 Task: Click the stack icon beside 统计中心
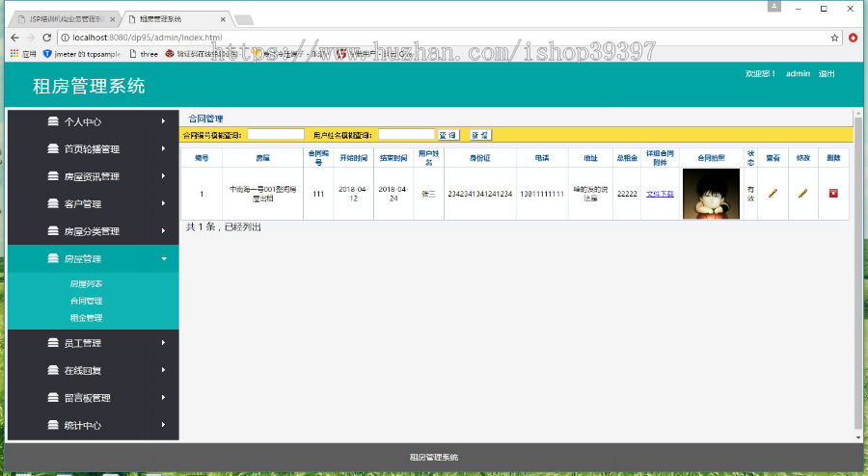point(53,425)
